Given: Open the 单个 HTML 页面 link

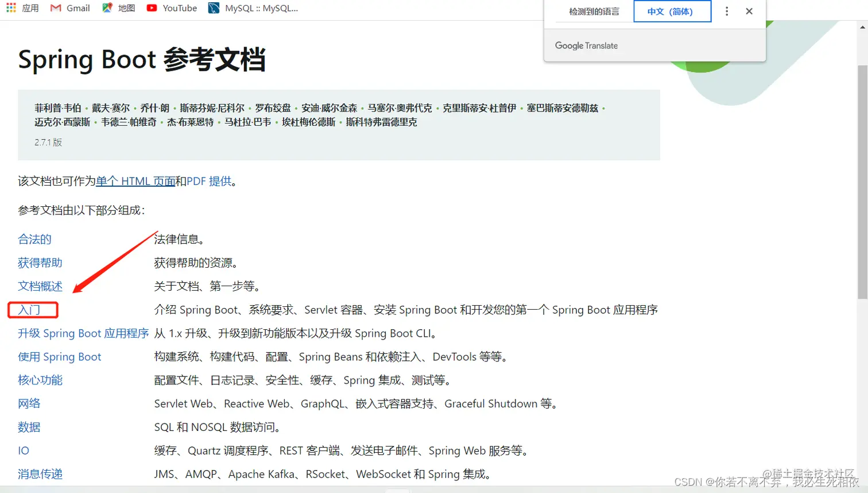Looking at the screenshot, I should pos(135,181).
